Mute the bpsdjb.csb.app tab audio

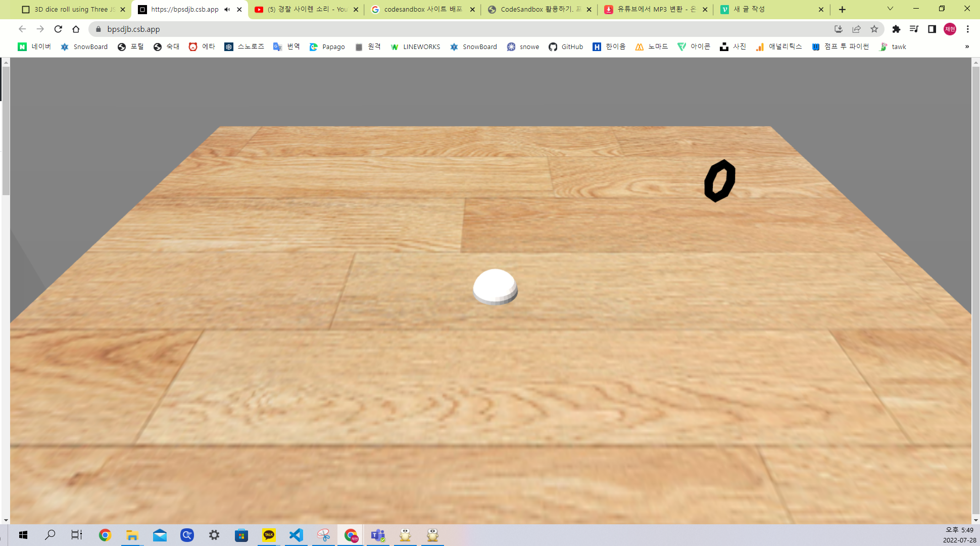pyautogui.click(x=227, y=9)
